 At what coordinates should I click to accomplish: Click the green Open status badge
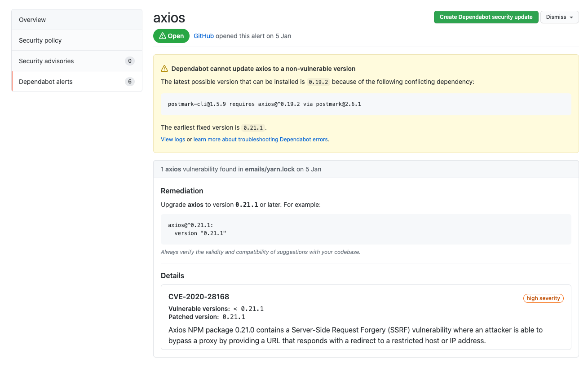coord(171,36)
